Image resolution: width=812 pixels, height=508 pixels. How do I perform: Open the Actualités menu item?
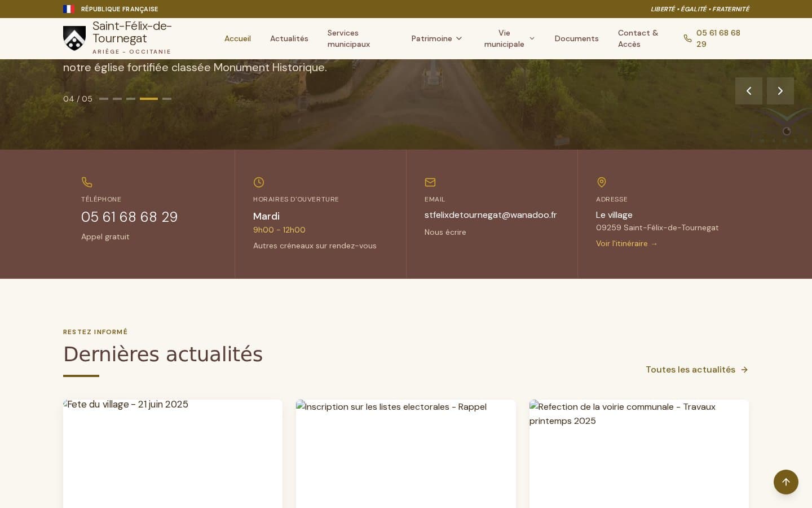pos(289,38)
